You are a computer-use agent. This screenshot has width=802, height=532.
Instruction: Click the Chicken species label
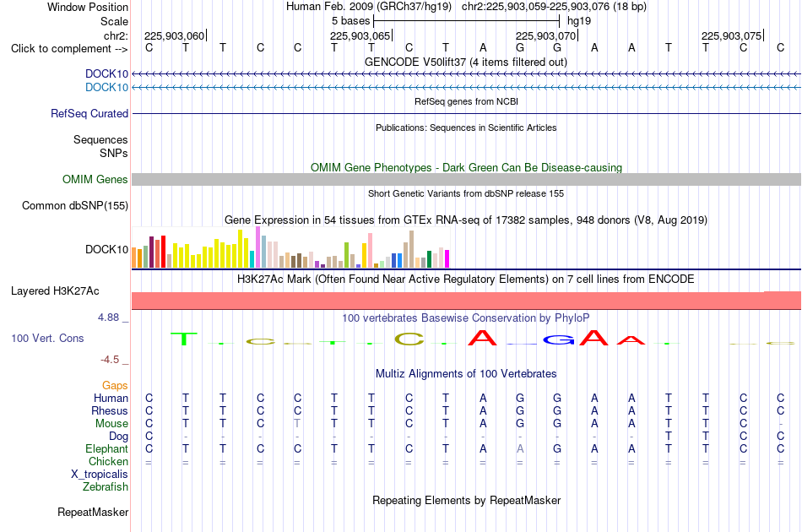pos(108,461)
